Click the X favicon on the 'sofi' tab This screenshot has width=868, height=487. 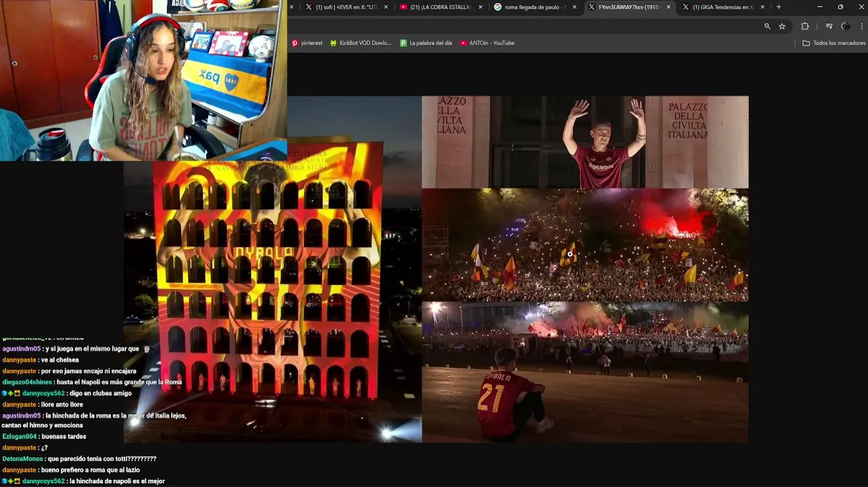(309, 7)
